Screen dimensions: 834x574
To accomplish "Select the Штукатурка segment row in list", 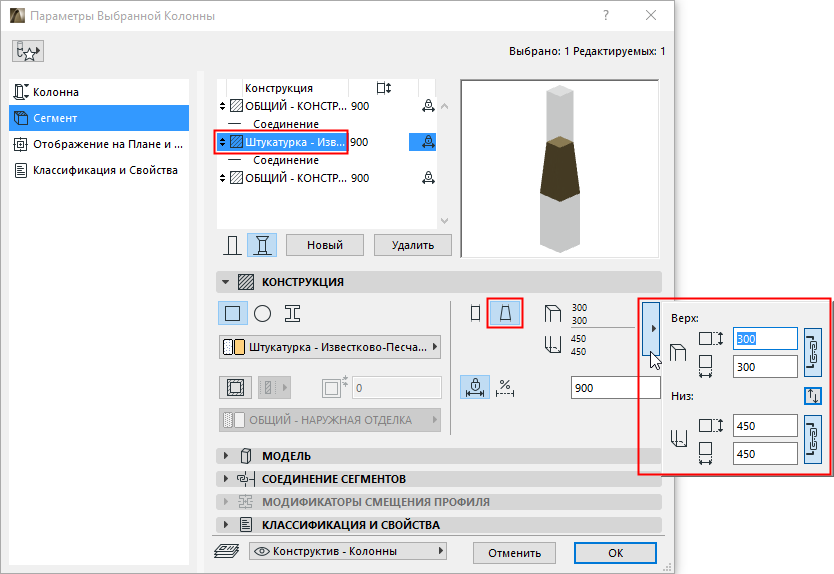I will tap(326, 142).
